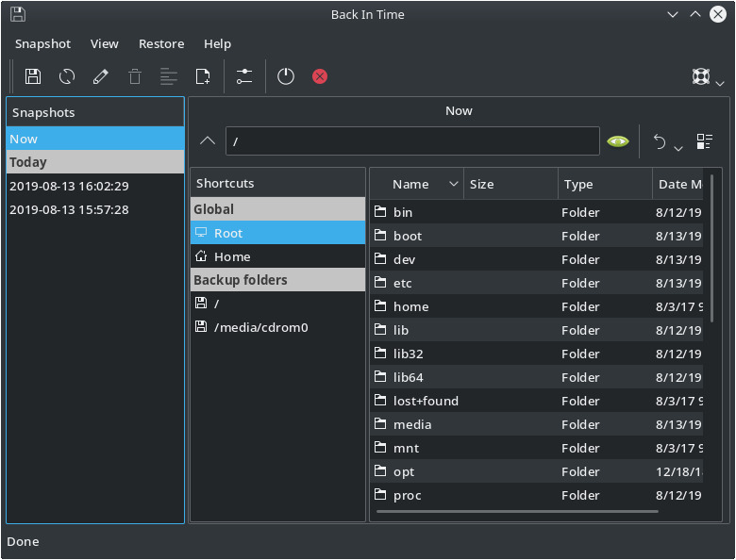
Task: Select the boot folder row
Action: 537,236
